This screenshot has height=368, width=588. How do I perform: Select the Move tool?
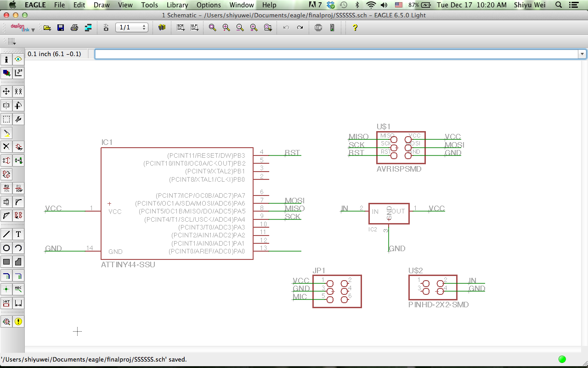click(x=6, y=92)
